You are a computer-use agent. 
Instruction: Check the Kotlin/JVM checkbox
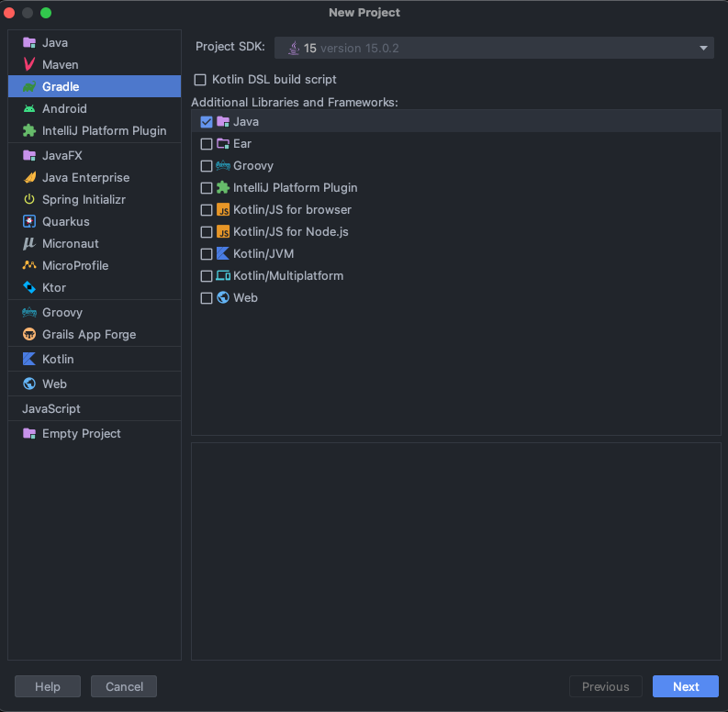(x=207, y=254)
